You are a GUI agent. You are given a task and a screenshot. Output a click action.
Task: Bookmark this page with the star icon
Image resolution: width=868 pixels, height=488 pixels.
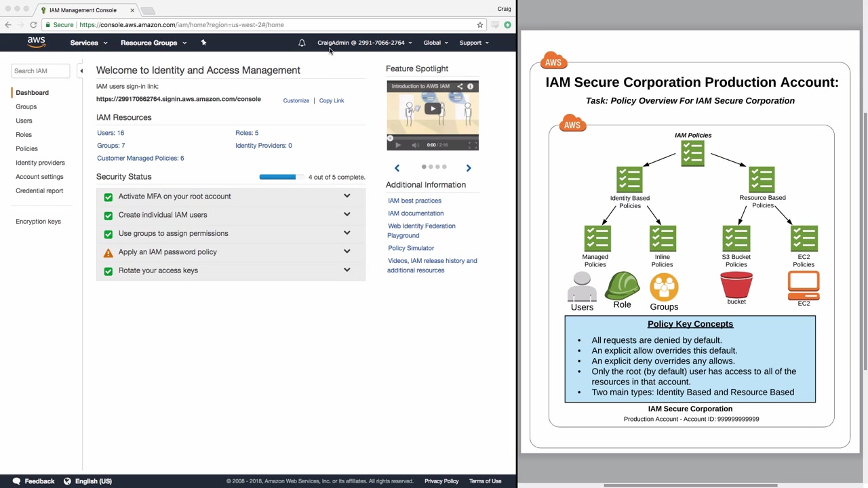coord(480,25)
